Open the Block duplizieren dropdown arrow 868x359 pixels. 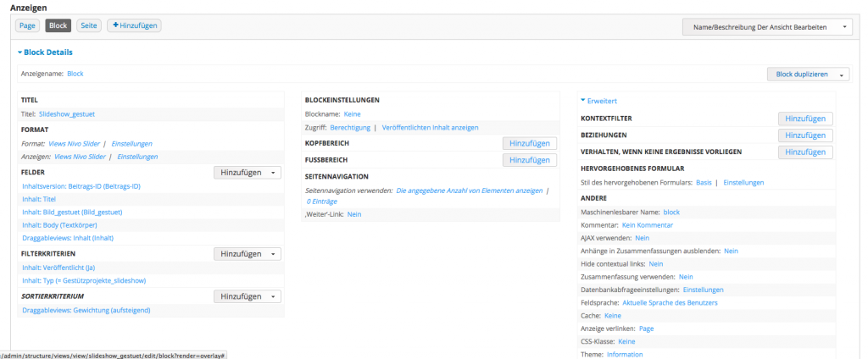tap(841, 75)
